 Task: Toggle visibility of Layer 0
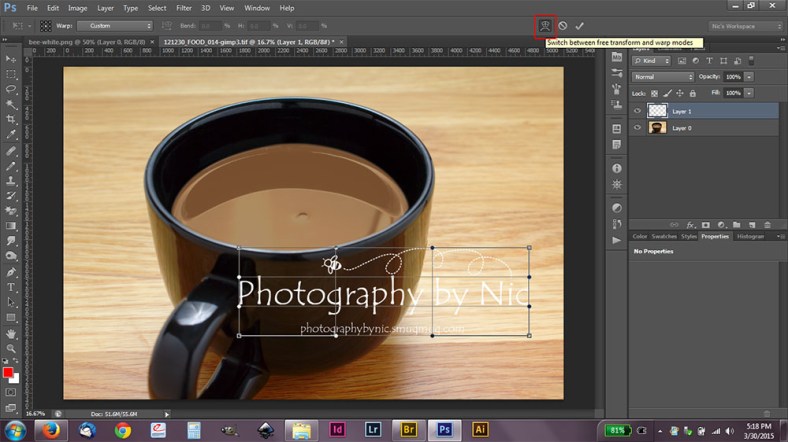click(637, 128)
